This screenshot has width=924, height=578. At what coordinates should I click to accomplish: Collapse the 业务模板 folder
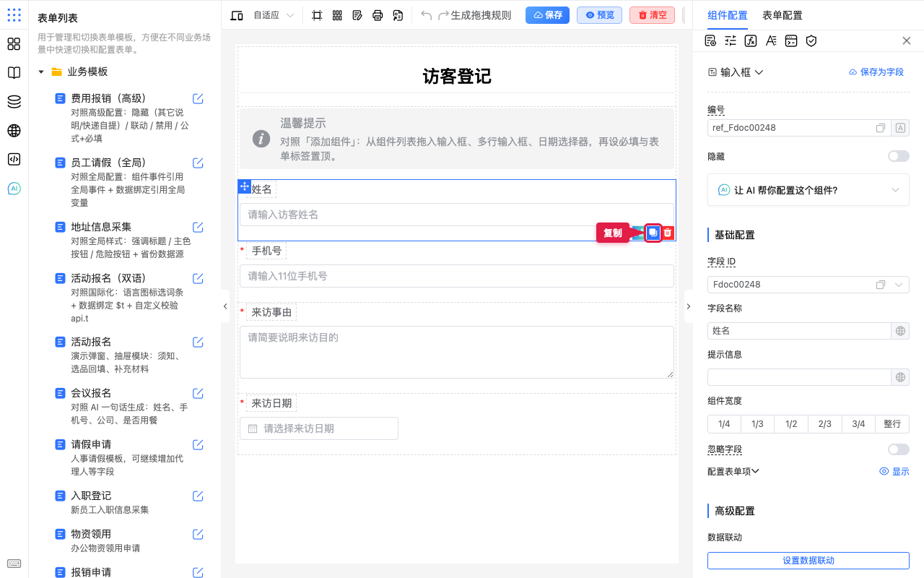[x=41, y=72]
